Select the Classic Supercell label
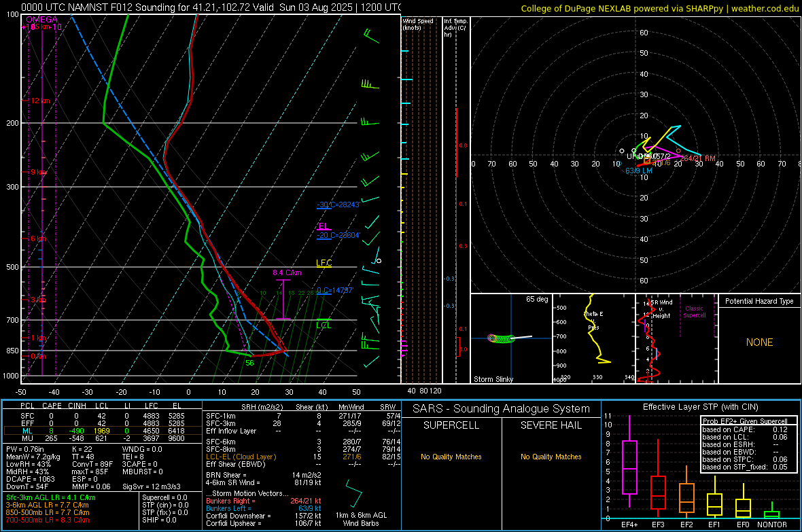802x532 pixels. pyautogui.click(x=694, y=312)
